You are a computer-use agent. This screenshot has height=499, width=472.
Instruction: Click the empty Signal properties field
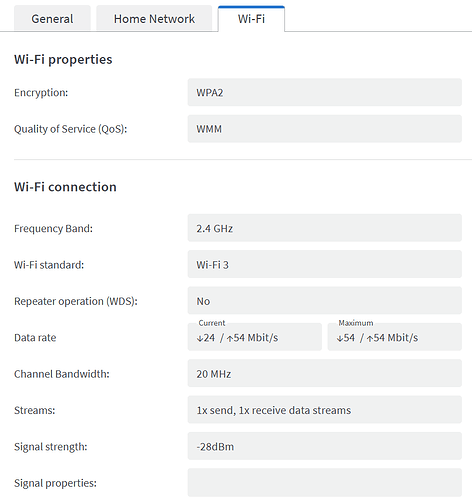[x=325, y=482]
